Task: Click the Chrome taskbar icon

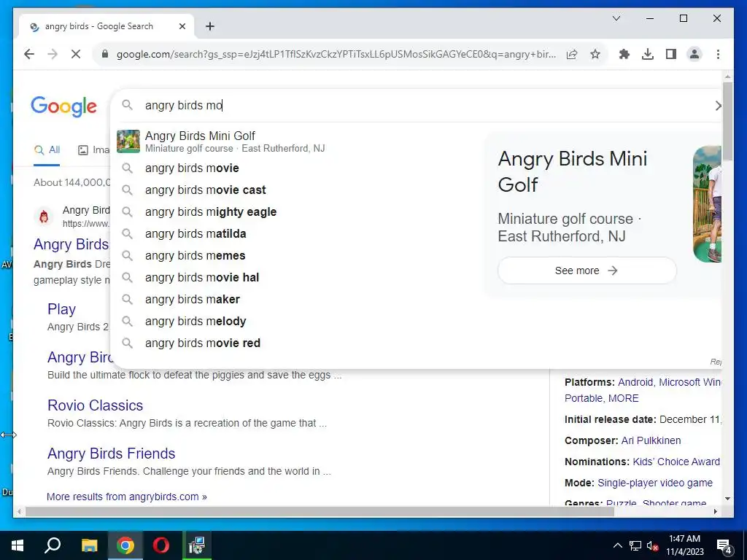Action: (125, 545)
